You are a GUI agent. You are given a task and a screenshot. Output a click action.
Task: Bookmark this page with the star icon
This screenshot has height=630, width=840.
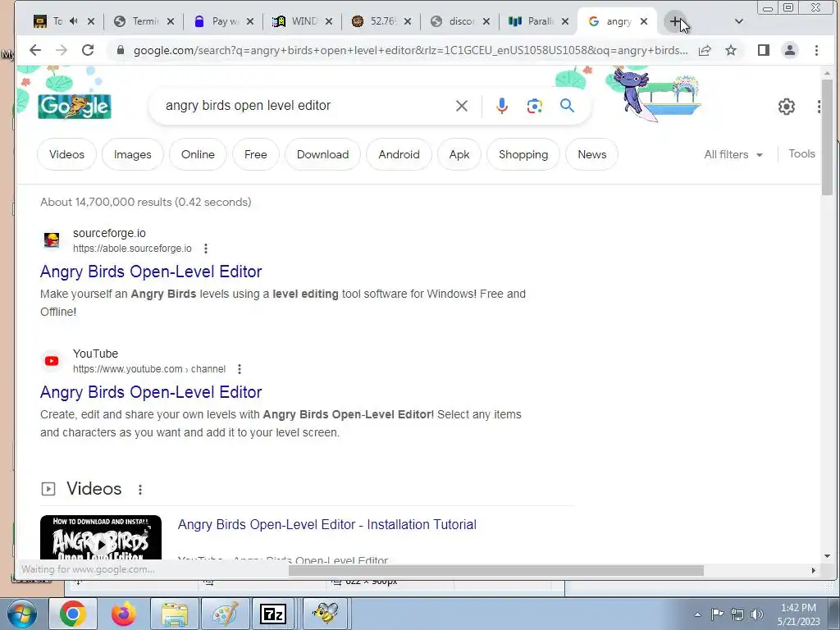pyautogui.click(x=731, y=50)
